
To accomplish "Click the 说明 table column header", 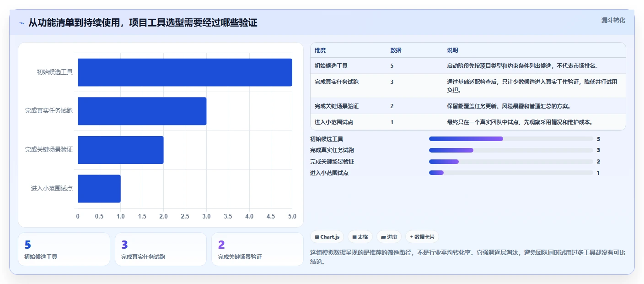I will [452, 50].
